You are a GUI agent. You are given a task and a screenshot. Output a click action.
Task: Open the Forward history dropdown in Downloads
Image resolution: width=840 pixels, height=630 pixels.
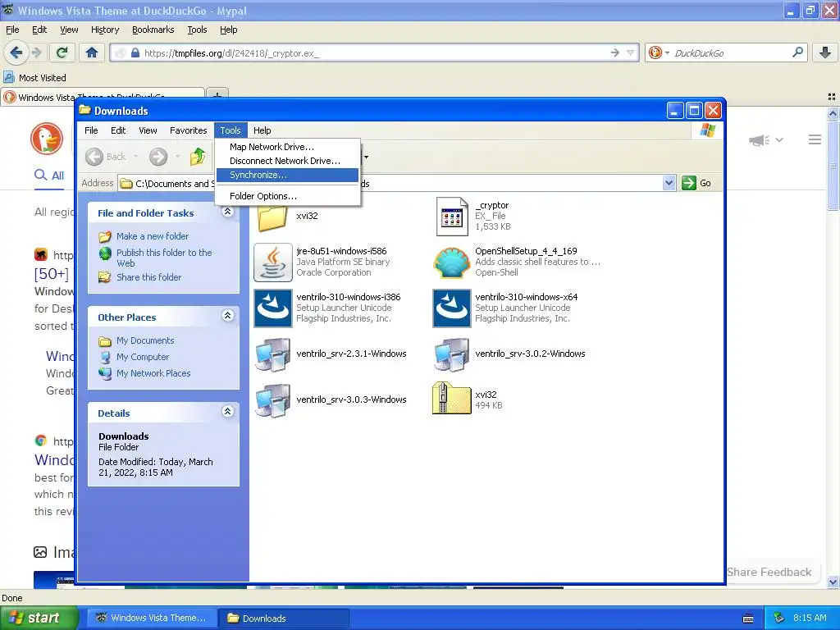click(x=177, y=157)
